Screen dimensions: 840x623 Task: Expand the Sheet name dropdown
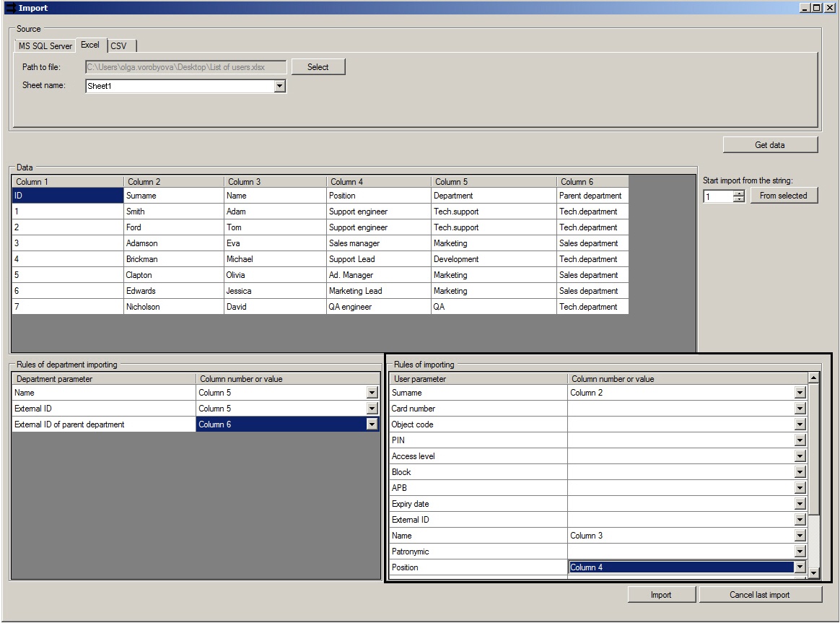pos(280,86)
